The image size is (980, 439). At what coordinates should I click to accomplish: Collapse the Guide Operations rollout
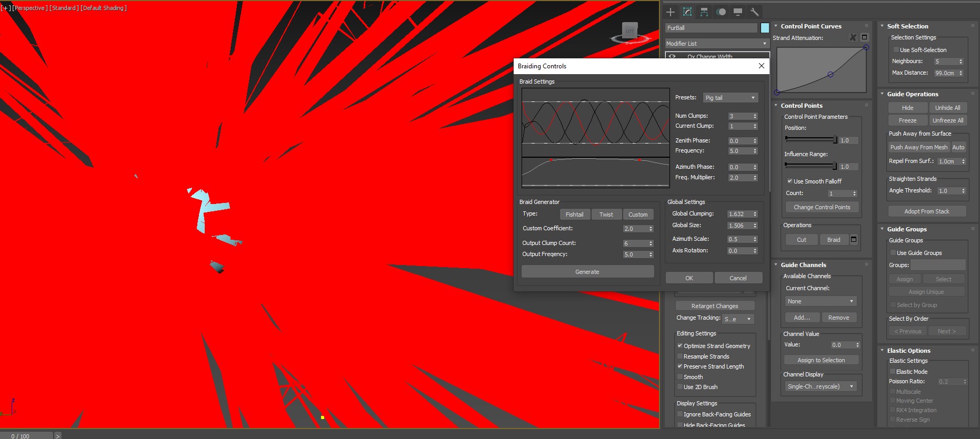click(x=912, y=94)
